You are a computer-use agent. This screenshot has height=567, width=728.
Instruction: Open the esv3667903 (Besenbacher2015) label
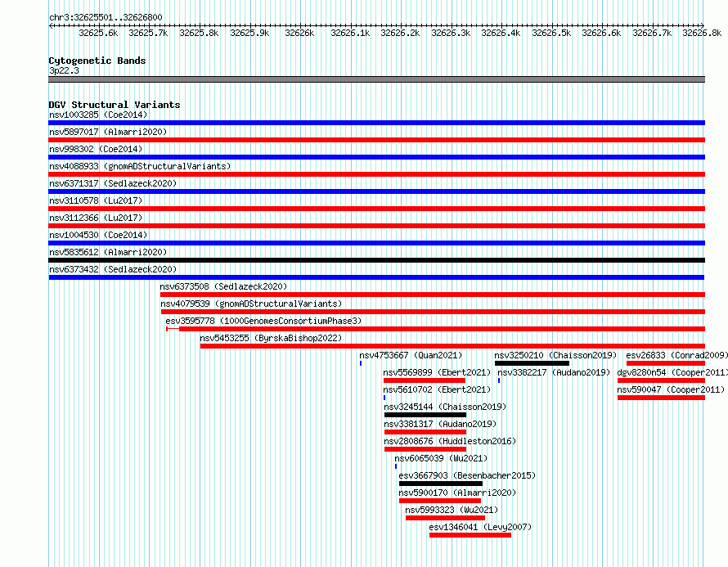tap(467, 475)
